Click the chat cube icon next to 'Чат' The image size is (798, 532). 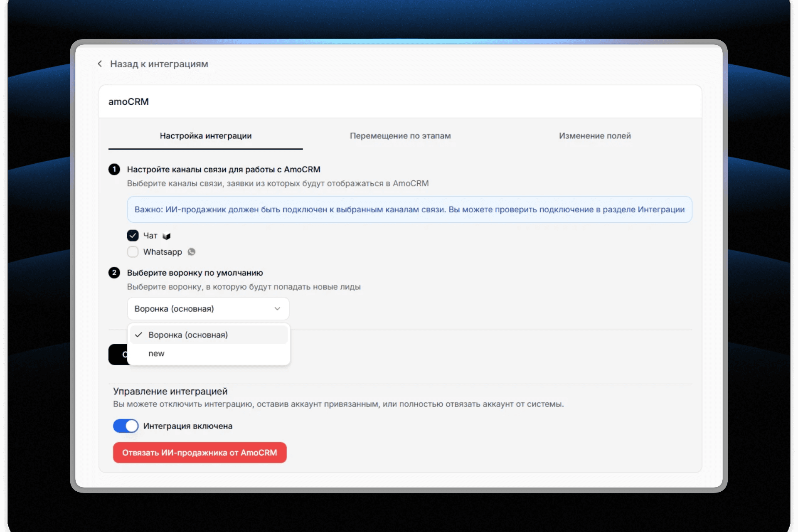point(167,236)
